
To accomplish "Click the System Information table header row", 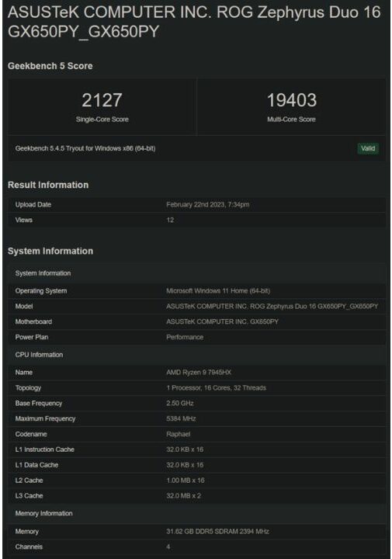I will coord(196,273).
